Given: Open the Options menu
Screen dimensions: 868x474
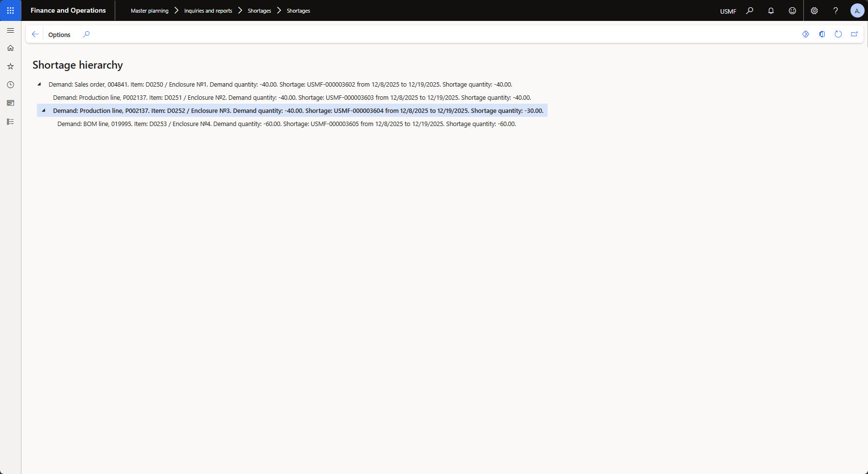Looking at the screenshot, I should pos(59,35).
